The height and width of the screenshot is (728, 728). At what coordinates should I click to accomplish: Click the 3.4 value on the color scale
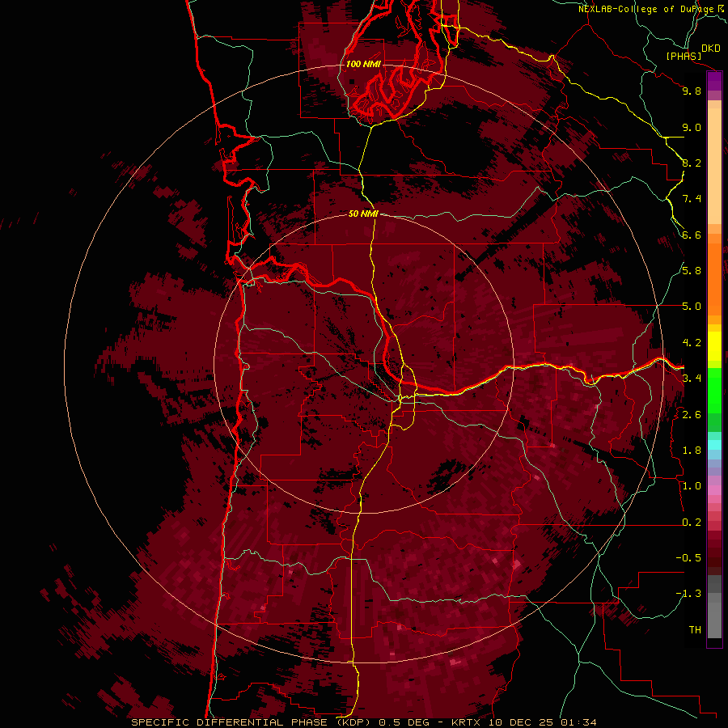pos(692,379)
